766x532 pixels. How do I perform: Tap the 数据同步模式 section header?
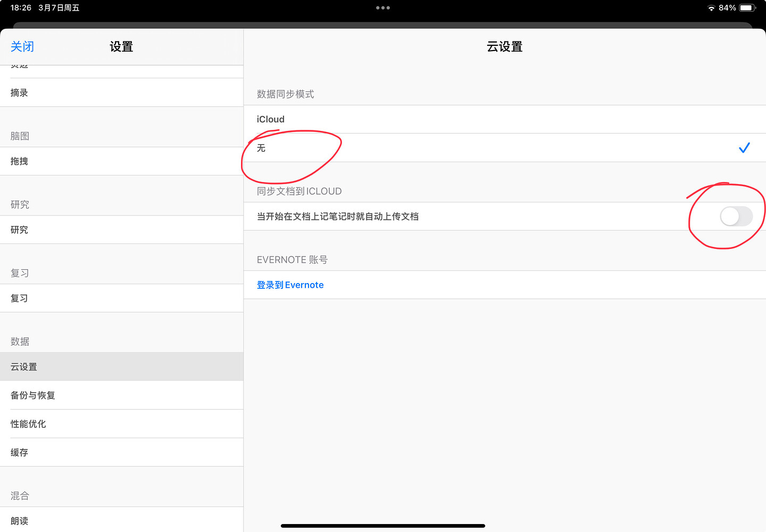pyautogui.click(x=286, y=94)
